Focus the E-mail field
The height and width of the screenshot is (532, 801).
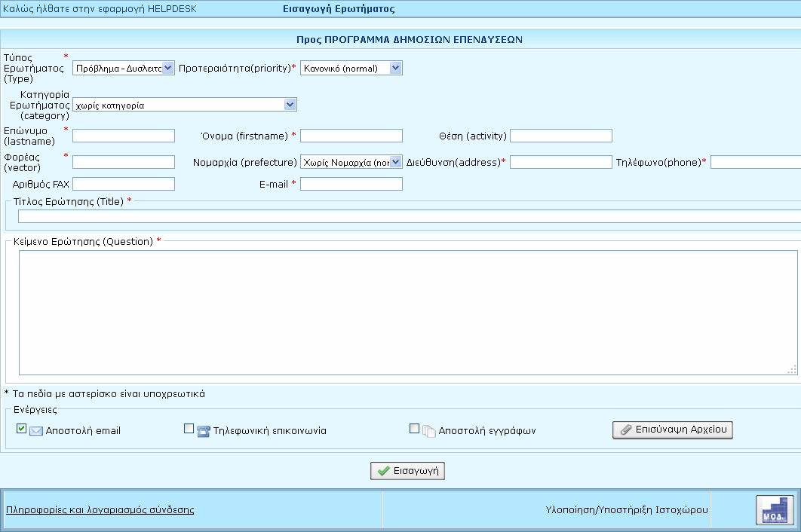pyautogui.click(x=351, y=184)
